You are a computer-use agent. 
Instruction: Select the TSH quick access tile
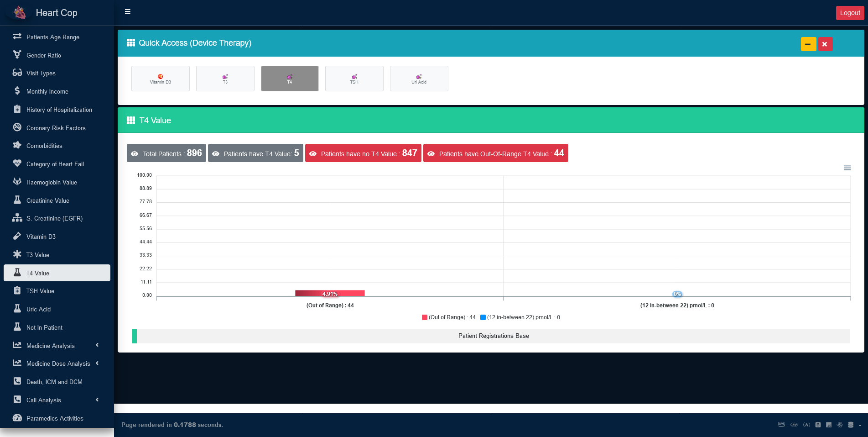[x=354, y=79]
